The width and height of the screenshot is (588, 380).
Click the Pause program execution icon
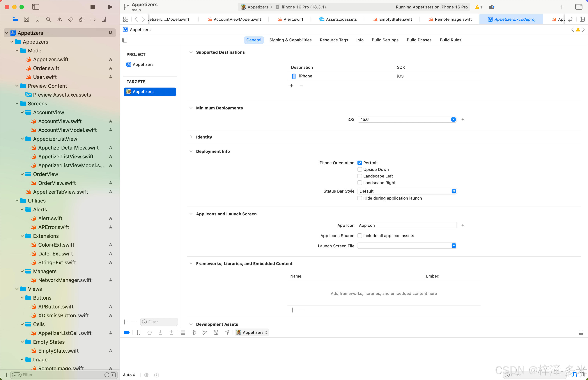coord(138,332)
